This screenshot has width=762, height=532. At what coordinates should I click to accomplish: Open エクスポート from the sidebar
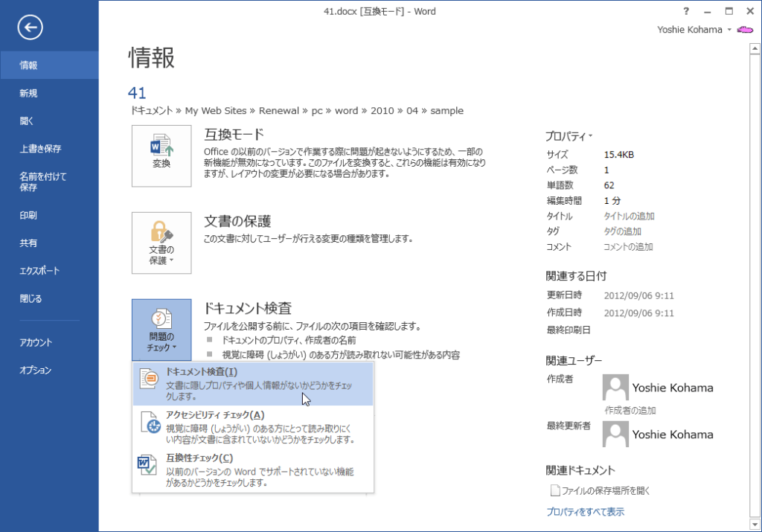click(x=39, y=271)
